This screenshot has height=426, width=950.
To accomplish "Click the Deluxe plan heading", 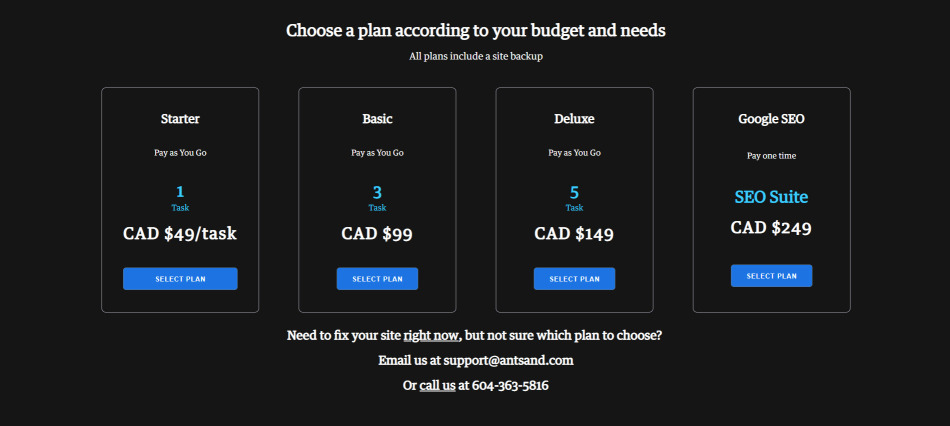I will (x=574, y=119).
